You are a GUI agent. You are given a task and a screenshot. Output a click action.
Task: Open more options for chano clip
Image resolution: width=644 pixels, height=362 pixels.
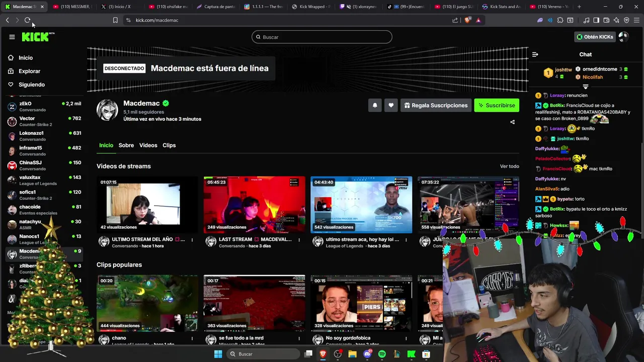coord(192,338)
